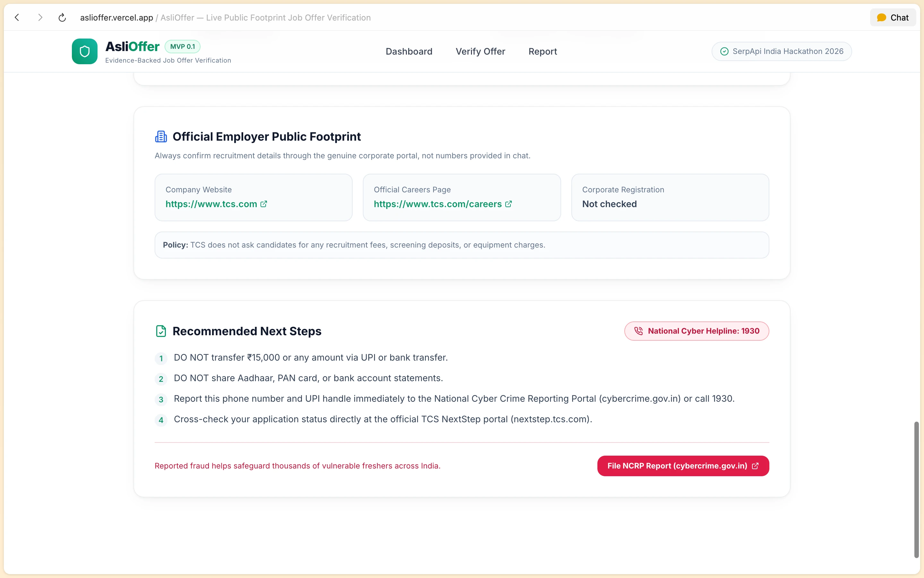Image resolution: width=924 pixels, height=578 pixels.
Task: Click step number 2 badge
Action: (161, 379)
